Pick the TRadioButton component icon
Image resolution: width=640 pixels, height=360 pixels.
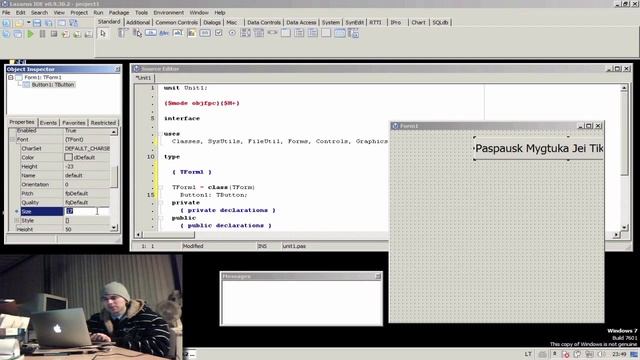232,33
